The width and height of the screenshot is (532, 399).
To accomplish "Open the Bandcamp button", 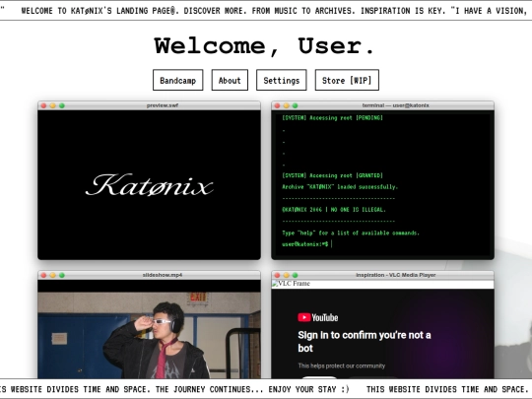I will (x=177, y=80).
